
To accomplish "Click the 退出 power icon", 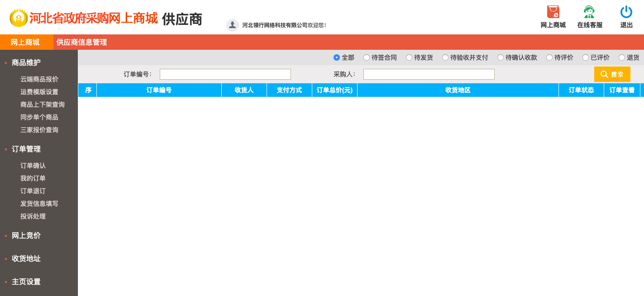I will (626, 12).
